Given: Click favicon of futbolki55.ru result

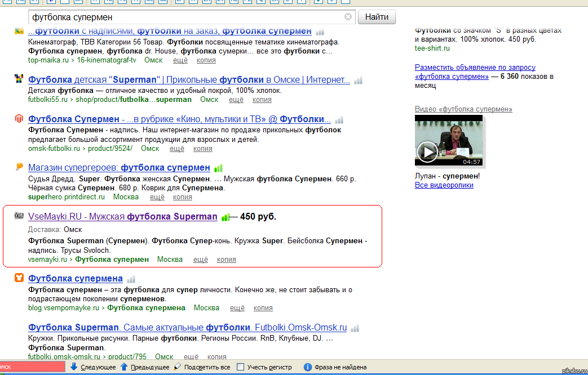Looking at the screenshot, I should [x=19, y=79].
